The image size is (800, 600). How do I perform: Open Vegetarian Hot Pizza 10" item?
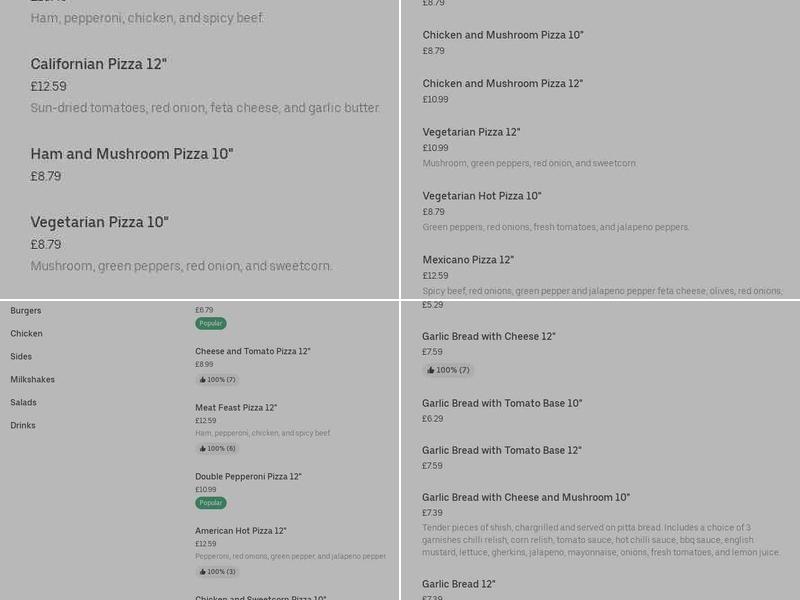(x=481, y=196)
